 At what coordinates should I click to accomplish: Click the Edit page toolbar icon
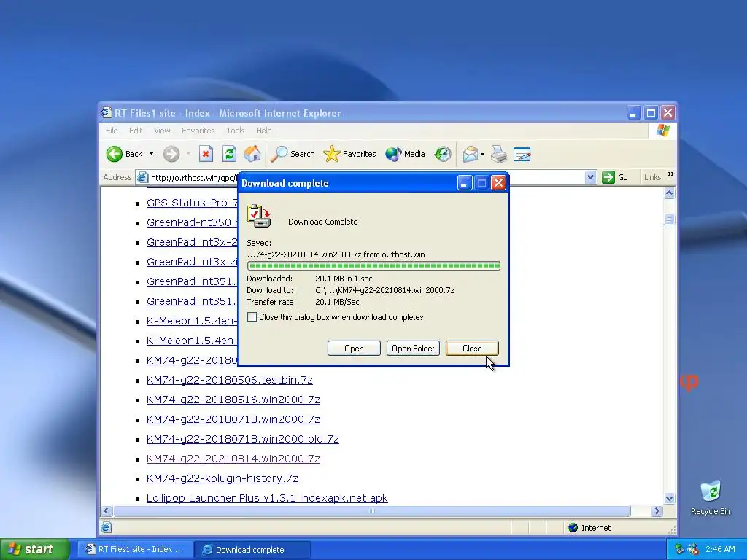pyautogui.click(x=522, y=154)
